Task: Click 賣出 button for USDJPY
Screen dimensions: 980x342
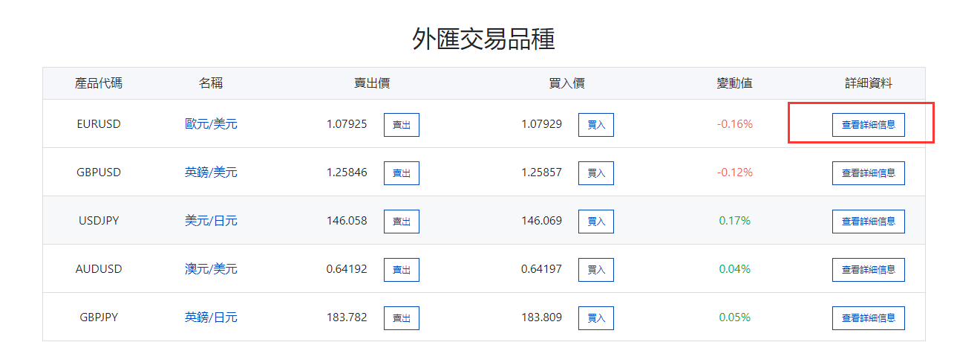Action: [x=401, y=222]
